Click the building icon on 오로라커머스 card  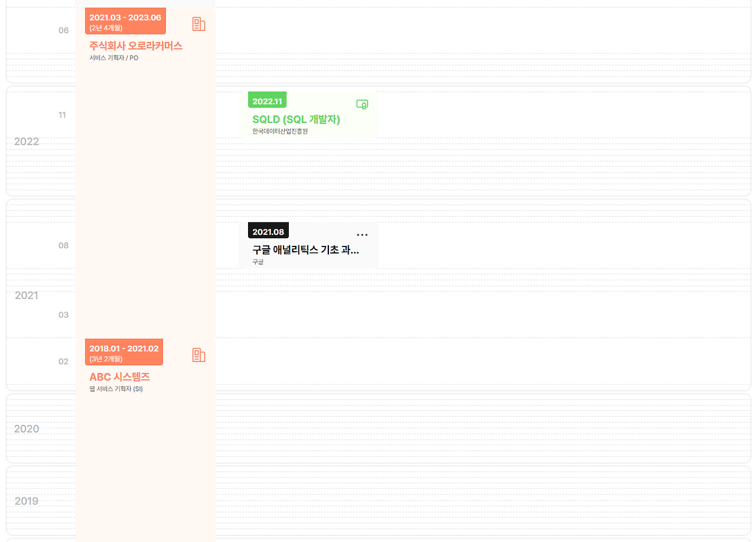pyautogui.click(x=198, y=24)
